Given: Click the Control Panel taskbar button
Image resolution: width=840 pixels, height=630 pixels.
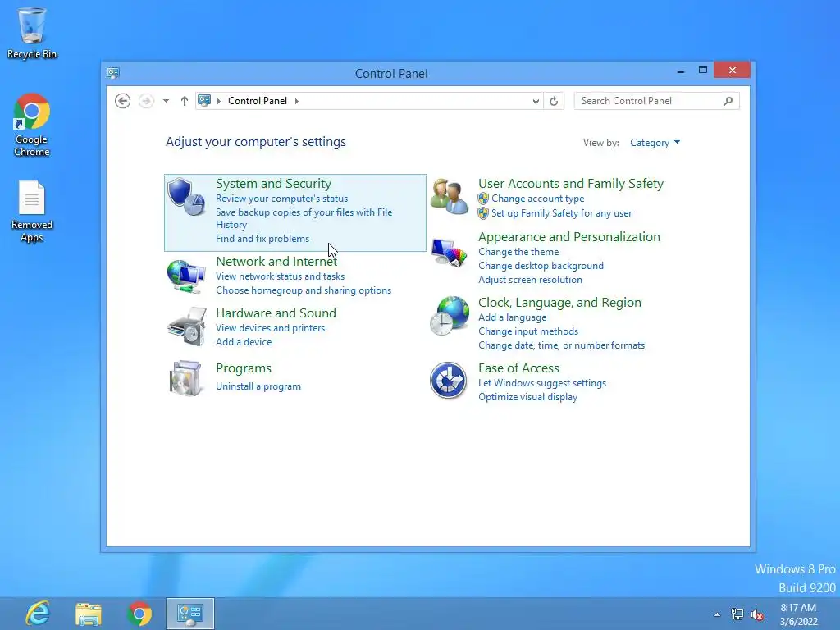Looking at the screenshot, I should (190, 614).
